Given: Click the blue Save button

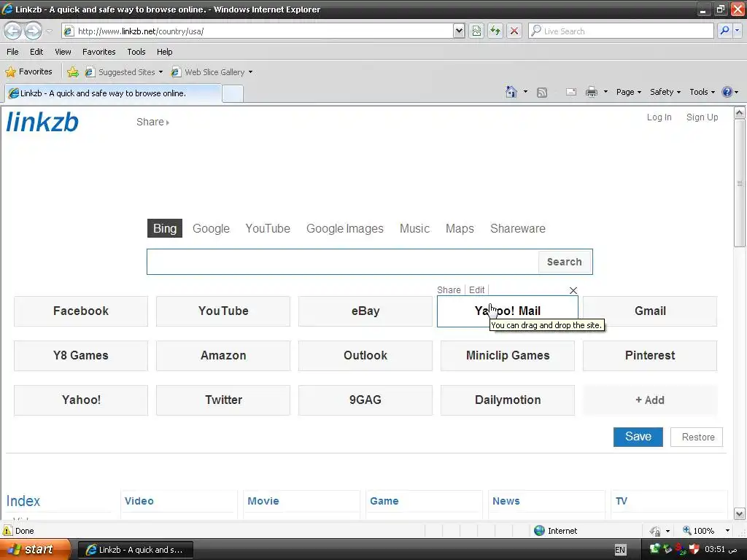Looking at the screenshot, I should point(638,437).
